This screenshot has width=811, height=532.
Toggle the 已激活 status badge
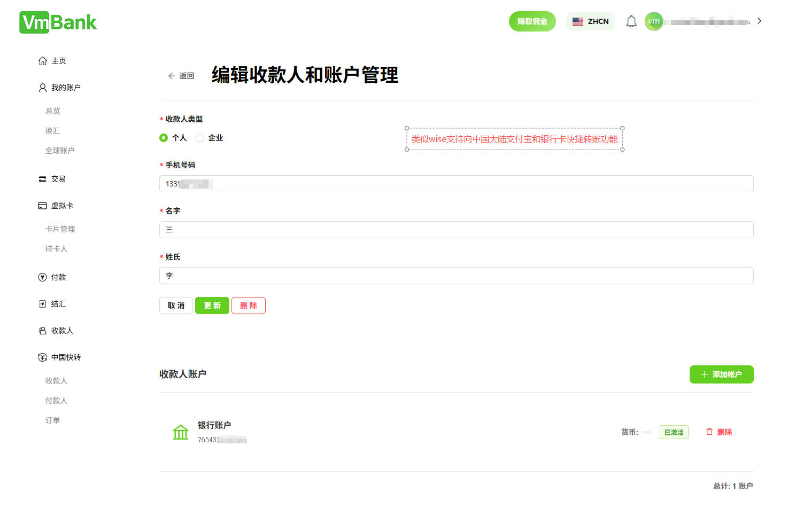tap(674, 432)
